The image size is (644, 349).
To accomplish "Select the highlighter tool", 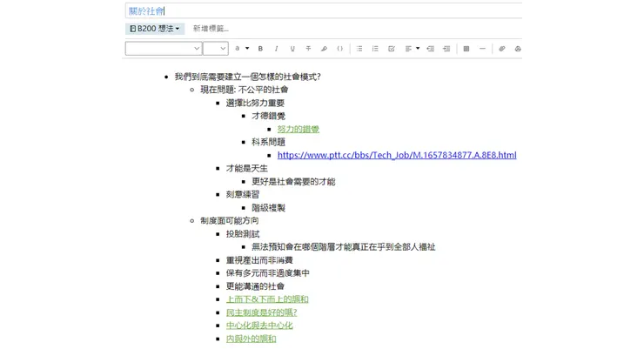I will (324, 49).
